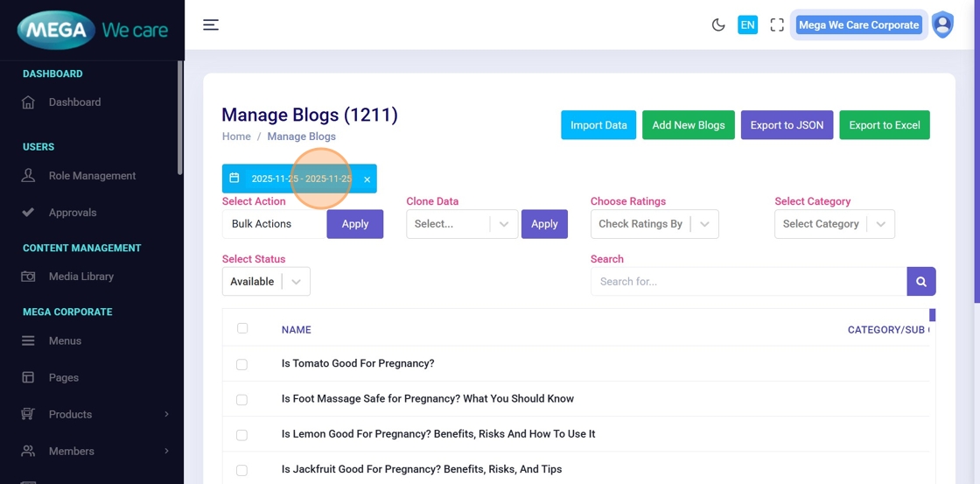
Task: Tick the select-all checkbox in table header
Action: click(x=242, y=328)
